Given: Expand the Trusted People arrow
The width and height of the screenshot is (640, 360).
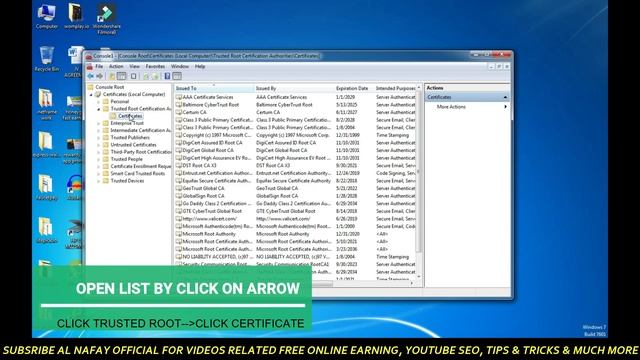Looking at the screenshot, I should 99,160.
